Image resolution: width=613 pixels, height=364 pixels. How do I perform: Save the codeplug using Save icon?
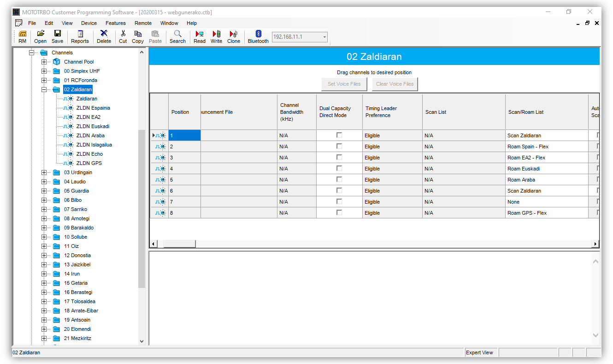click(57, 36)
